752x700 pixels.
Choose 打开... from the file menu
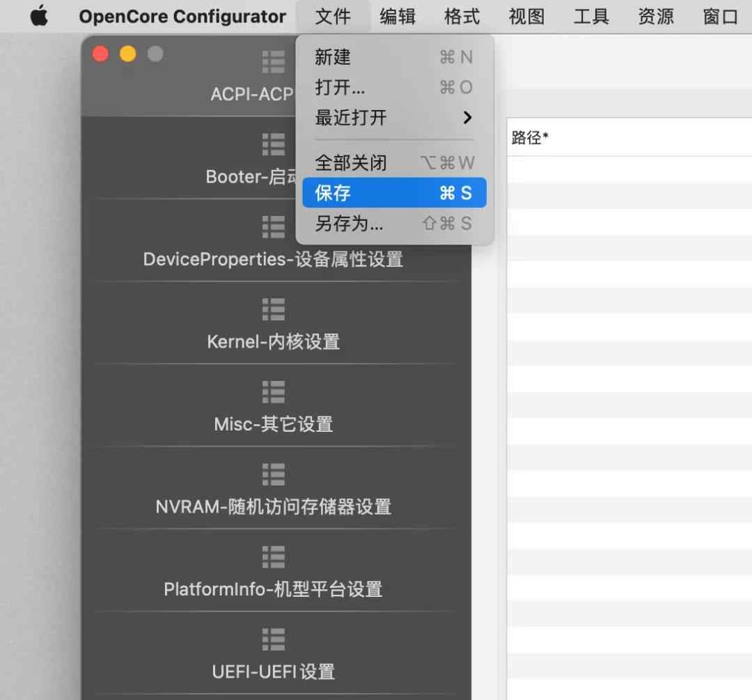coord(394,87)
